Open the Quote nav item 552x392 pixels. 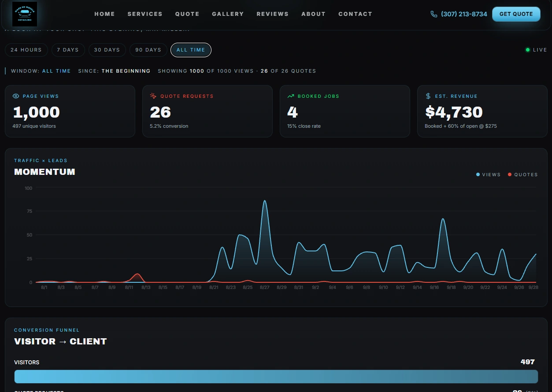[x=187, y=14]
